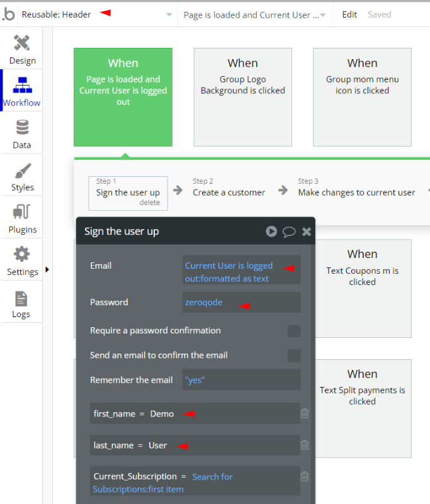The width and height of the screenshot is (430, 504).
Task: Select the 'Text Coupons m is clicked' event
Action: click(x=362, y=288)
